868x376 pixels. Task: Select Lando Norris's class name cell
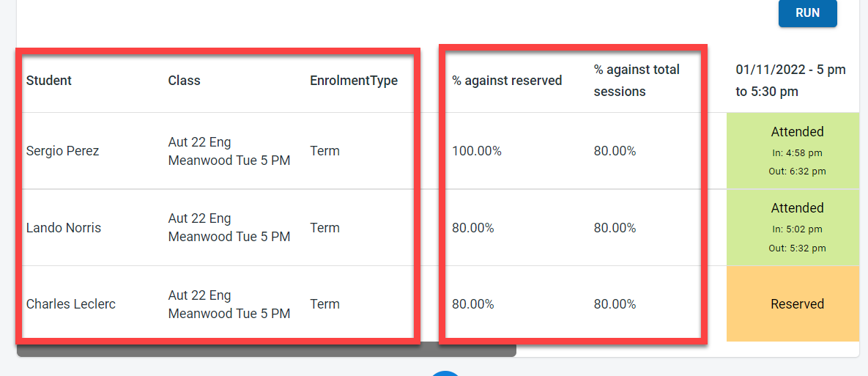(229, 228)
